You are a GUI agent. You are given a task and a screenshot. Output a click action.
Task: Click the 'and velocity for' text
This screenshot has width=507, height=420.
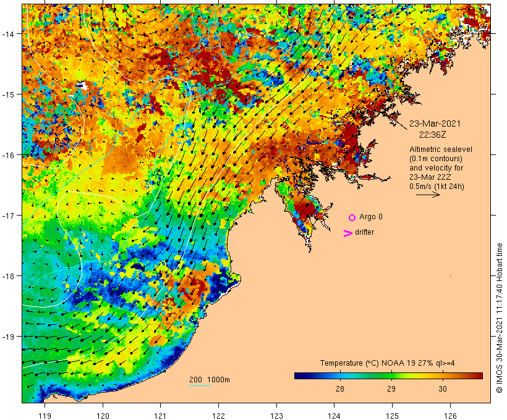tap(436, 168)
